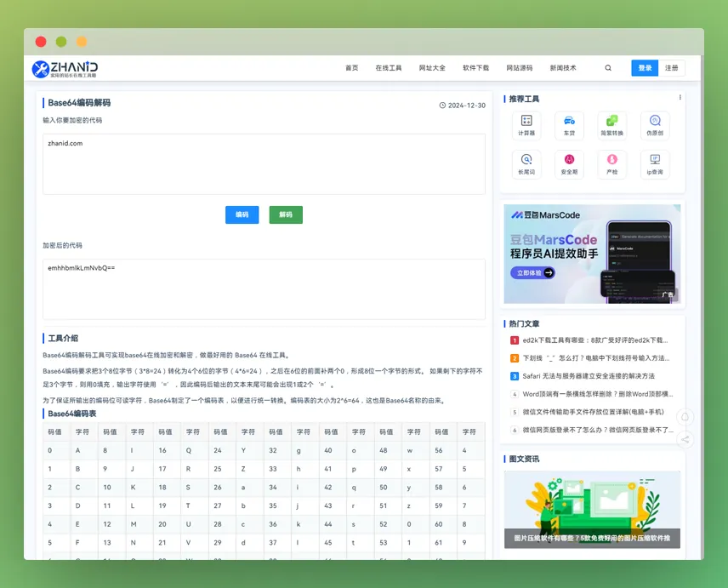Click the blue 编码 encode button

pyautogui.click(x=242, y=214)
